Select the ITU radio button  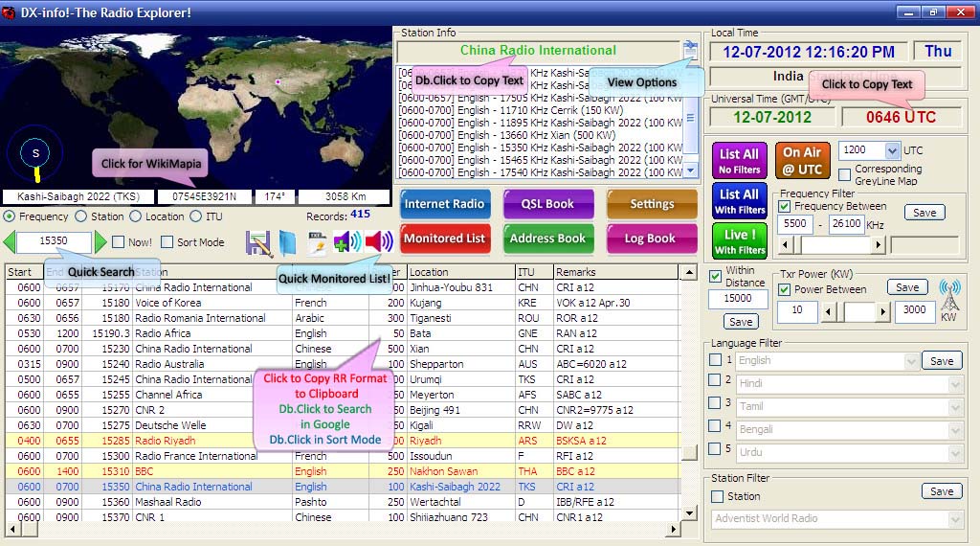tap(196, 216)
